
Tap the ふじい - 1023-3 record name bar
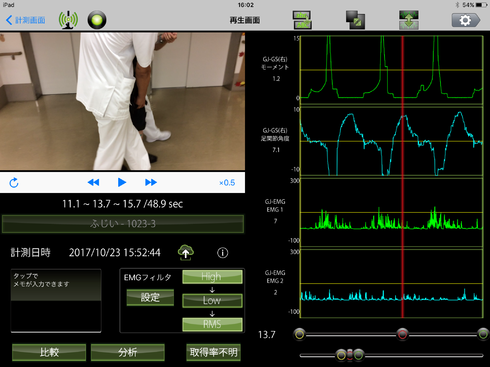[123, 224]
